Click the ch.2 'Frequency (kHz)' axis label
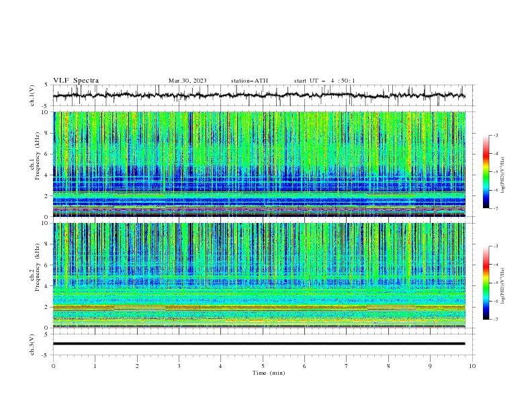The image size is (532, 411). point(38,267)
